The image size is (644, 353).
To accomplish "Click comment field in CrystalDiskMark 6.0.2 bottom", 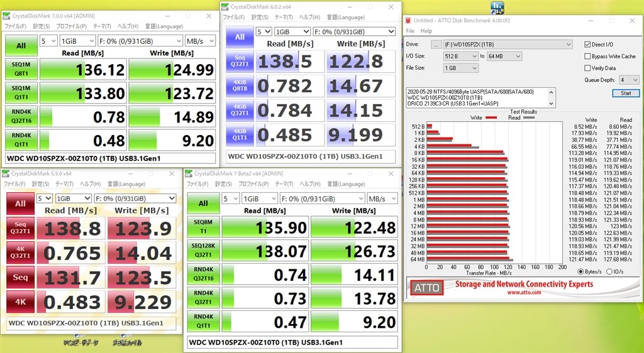I will (x=311, y=156).
